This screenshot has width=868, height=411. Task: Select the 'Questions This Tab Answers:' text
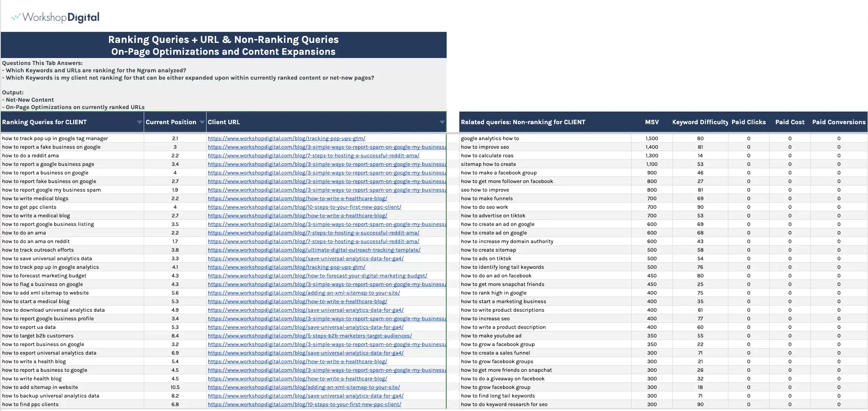[42, 63]
